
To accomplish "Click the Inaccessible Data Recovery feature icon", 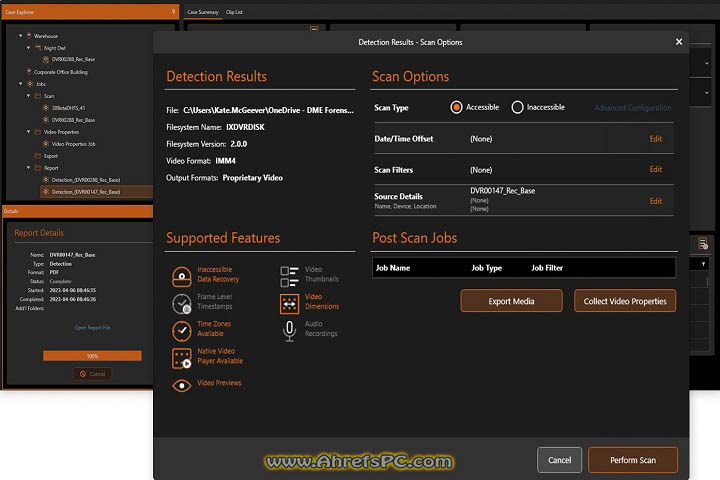I will click(182, 276).
